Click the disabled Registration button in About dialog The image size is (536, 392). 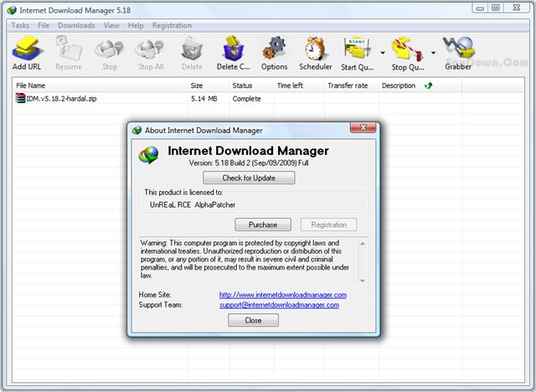[328, 224]
